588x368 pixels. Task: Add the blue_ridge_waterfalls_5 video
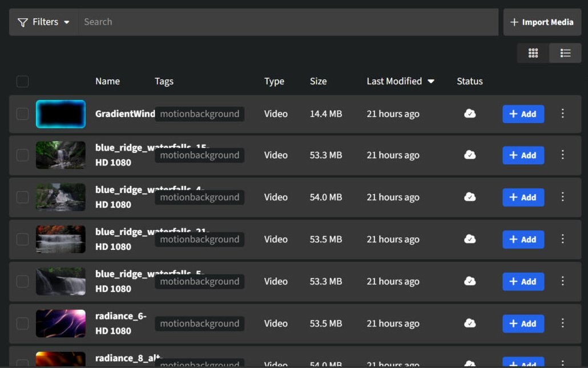[523, 281]
